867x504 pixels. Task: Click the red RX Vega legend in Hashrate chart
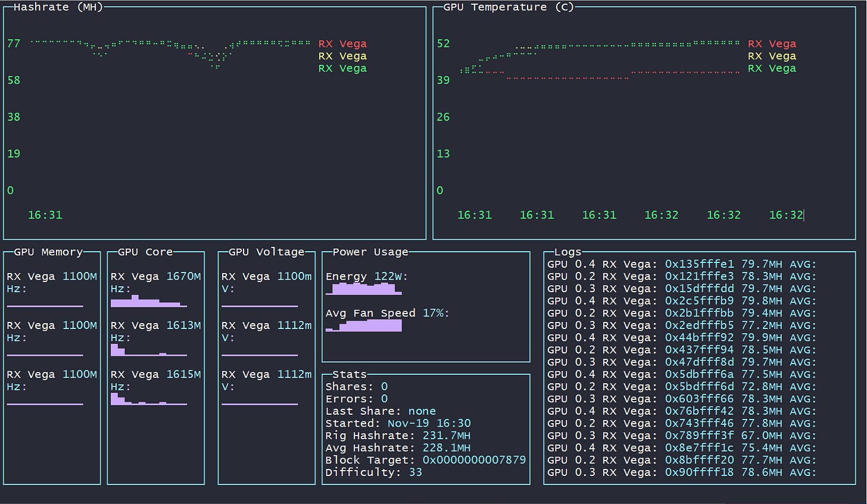tap(342, 43)
